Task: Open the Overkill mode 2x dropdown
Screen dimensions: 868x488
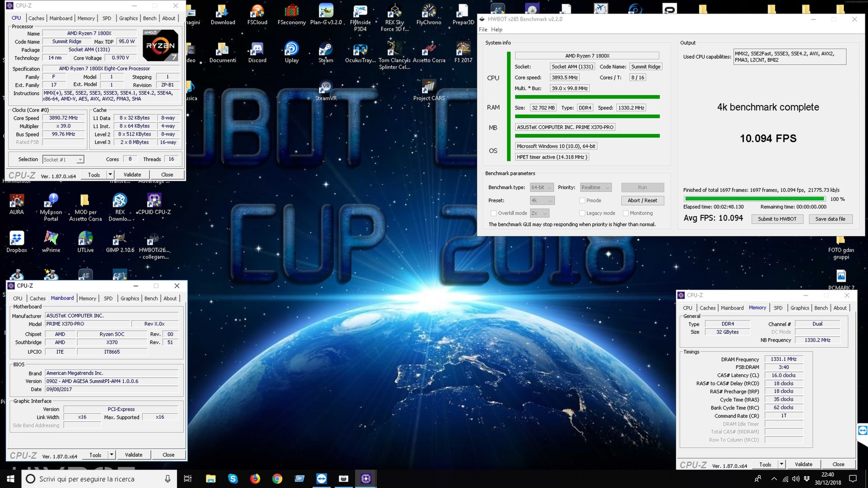Action: (539, 213)
